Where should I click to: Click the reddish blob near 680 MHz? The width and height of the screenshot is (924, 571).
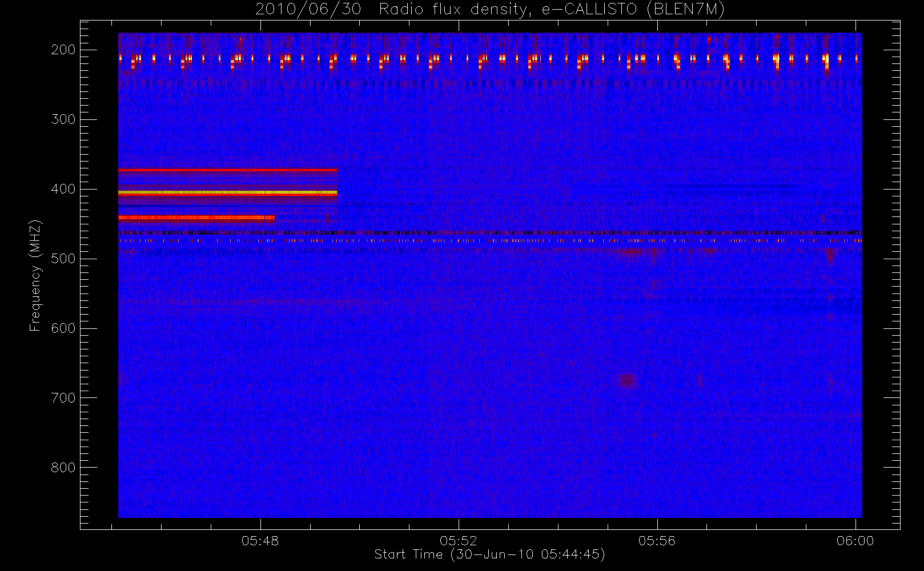[628, 380]
